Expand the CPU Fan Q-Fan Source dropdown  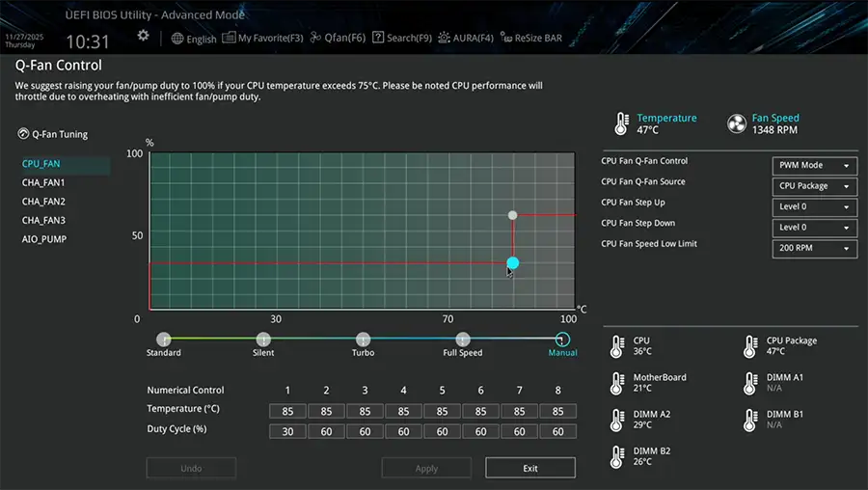pyautogui.click(x=815, y=186)
